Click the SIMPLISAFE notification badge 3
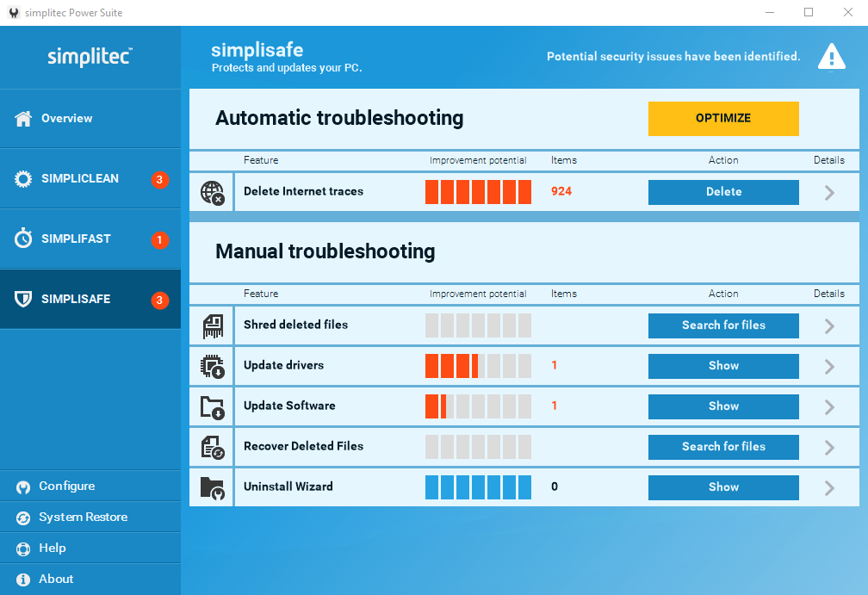This screenshot has width=868, height=595. tap(160, 301)
